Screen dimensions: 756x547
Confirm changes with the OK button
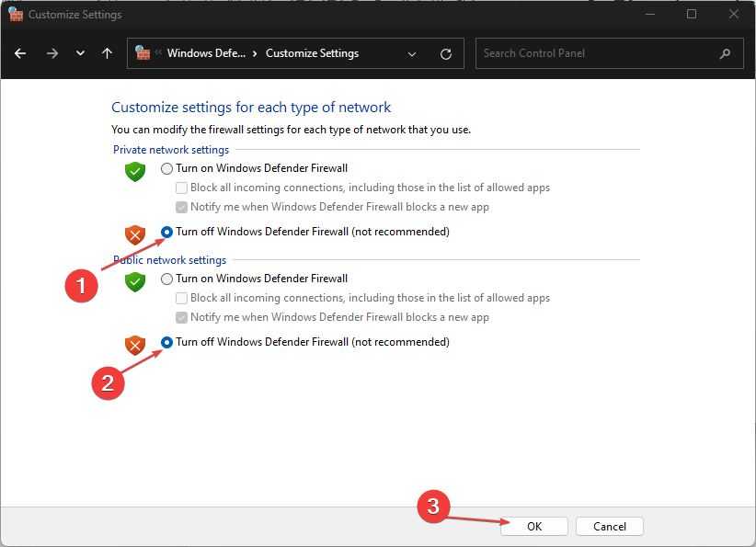click(533, 526)
